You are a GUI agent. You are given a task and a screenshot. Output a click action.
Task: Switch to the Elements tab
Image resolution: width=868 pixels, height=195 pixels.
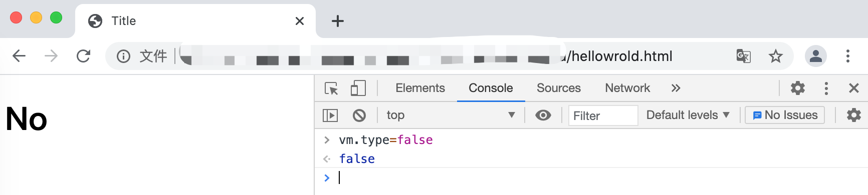(x=420, y=88)
